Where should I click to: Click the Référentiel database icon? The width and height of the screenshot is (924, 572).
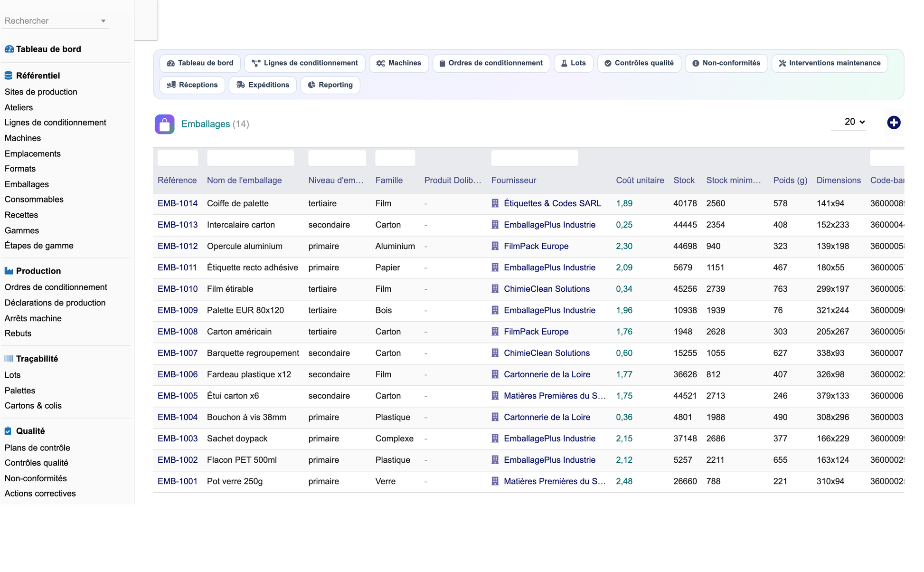[x=9, y=76]
